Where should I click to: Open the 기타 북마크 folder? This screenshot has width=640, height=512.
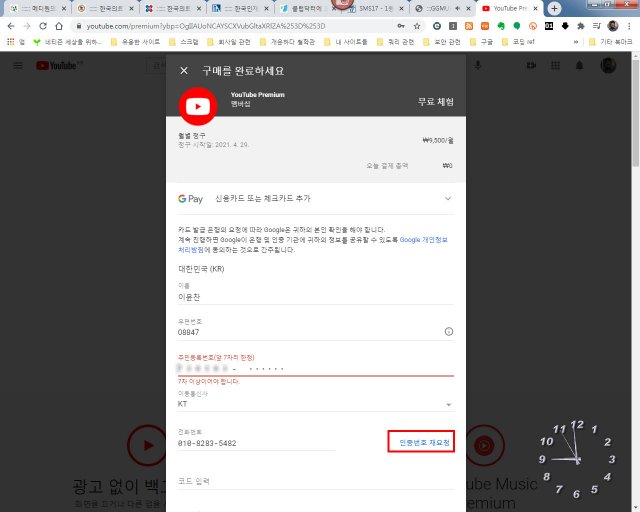[611, 42]
